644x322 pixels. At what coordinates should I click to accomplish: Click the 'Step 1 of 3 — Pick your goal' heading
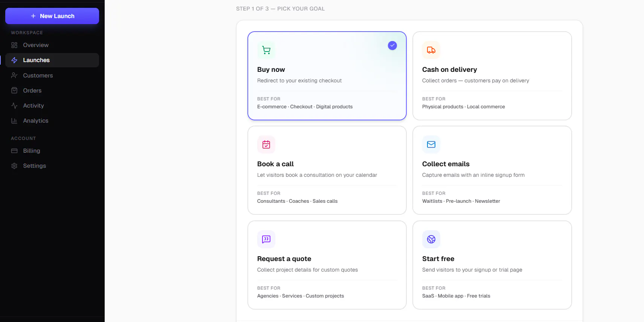pos(281,9)
